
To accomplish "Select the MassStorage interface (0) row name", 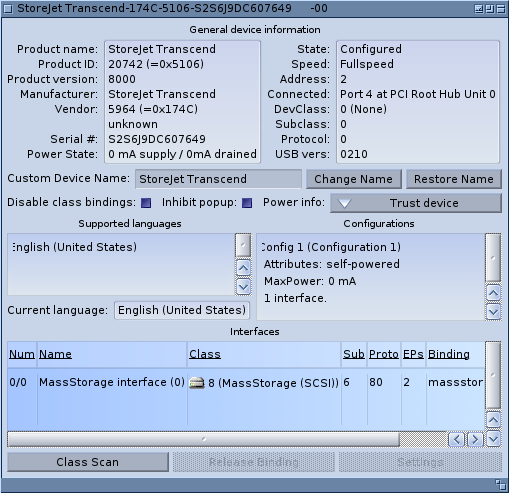I will [x=112, y=382].
